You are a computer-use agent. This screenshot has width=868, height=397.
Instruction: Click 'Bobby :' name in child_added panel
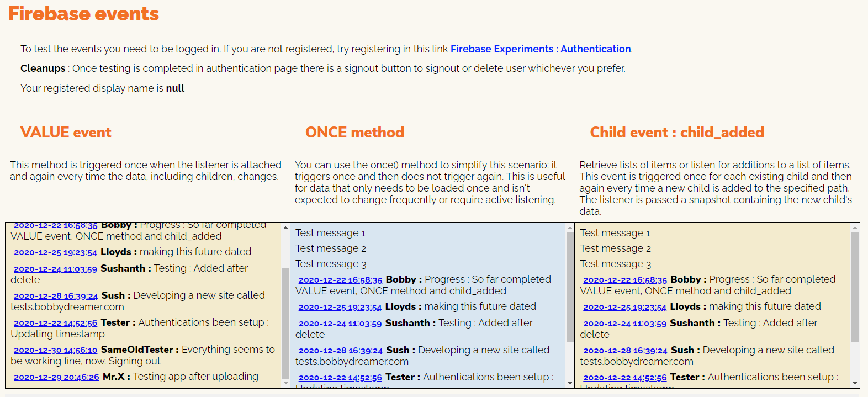coord(688,279)
